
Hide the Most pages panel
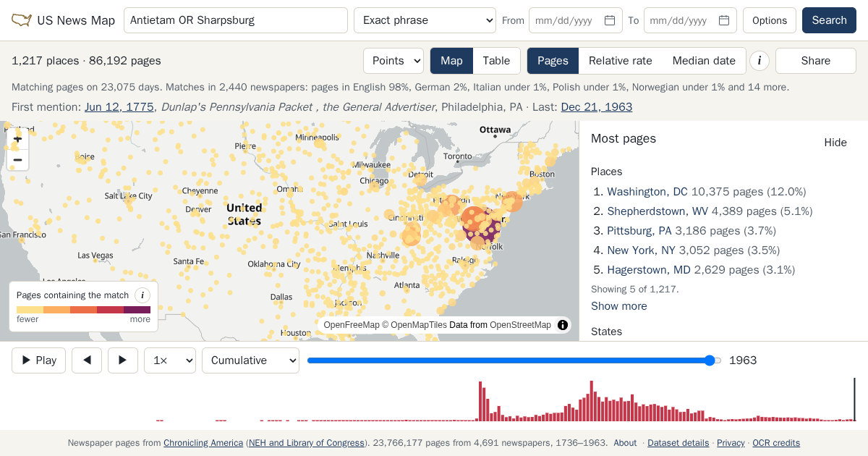tap(835, 143)
